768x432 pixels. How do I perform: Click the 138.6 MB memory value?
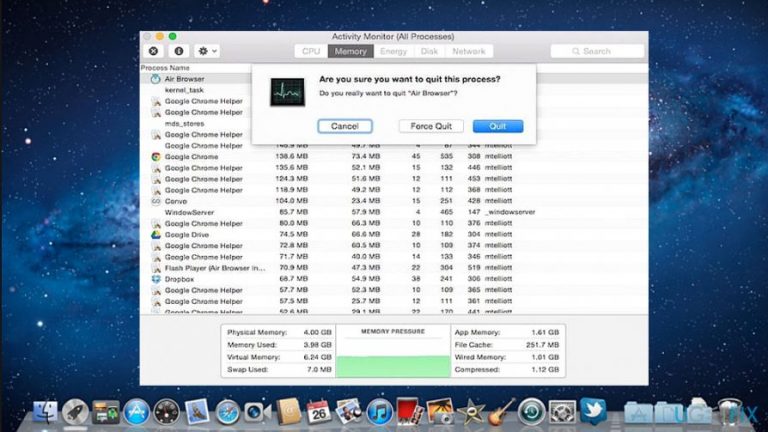tap(291, 156)
